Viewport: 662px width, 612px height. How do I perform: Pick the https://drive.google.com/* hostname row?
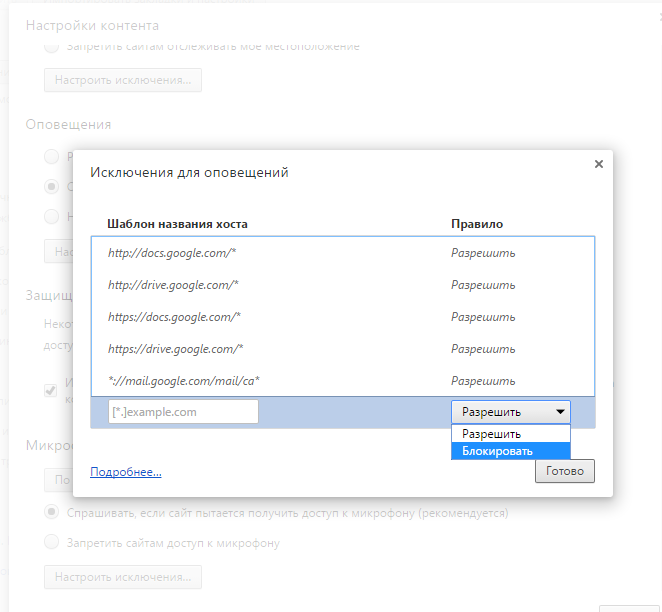(176, 349)
